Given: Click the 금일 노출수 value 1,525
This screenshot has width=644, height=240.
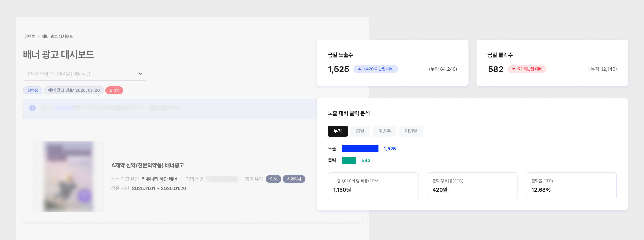Looking at the screenshot, I should (339, 69).
